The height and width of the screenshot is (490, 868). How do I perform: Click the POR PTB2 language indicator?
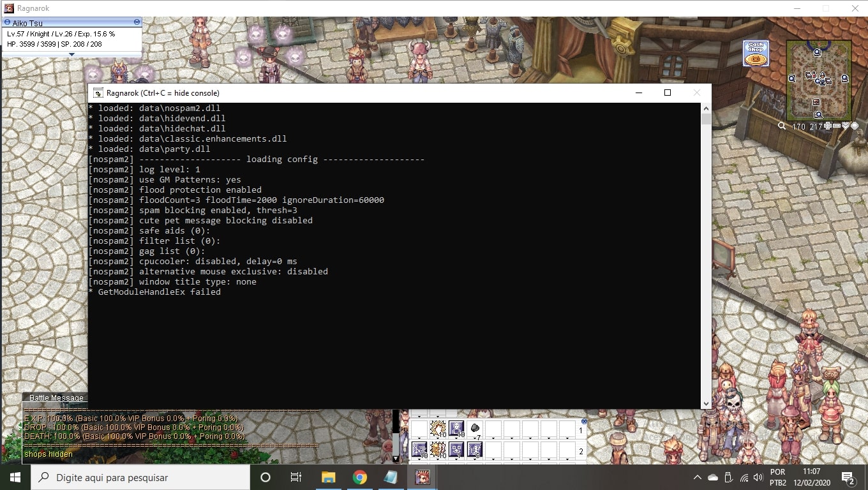(777, 477)
